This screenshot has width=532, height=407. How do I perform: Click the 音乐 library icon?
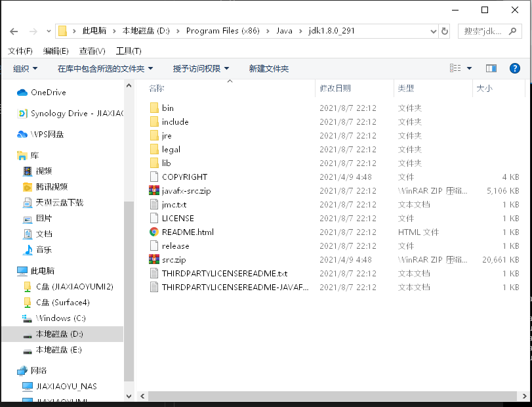28,250
